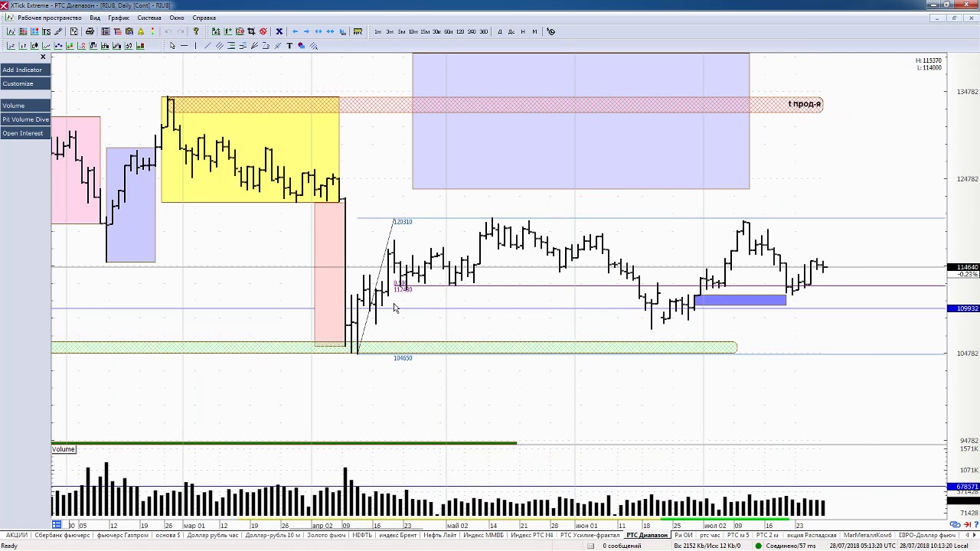Open the АКЦИИ workspace tab
This screenshot has width=980, height=551.
point(17,535)
